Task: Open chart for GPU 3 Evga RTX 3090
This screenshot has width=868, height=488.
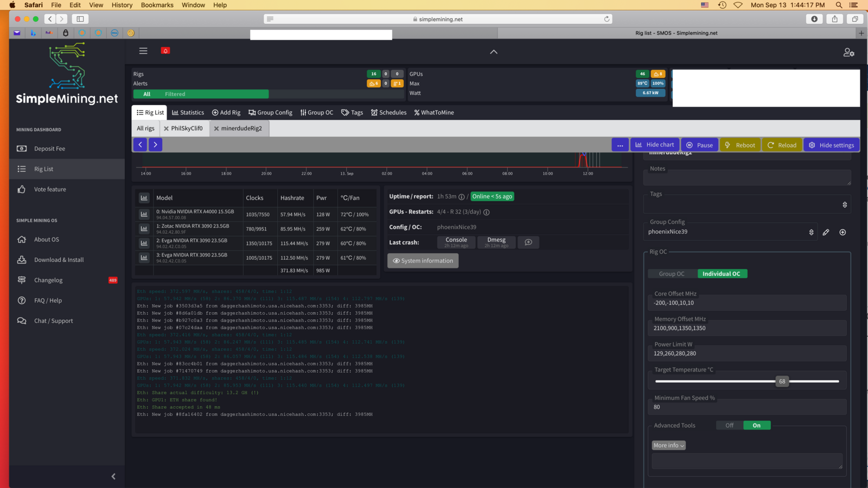Action: coord(144,258)
